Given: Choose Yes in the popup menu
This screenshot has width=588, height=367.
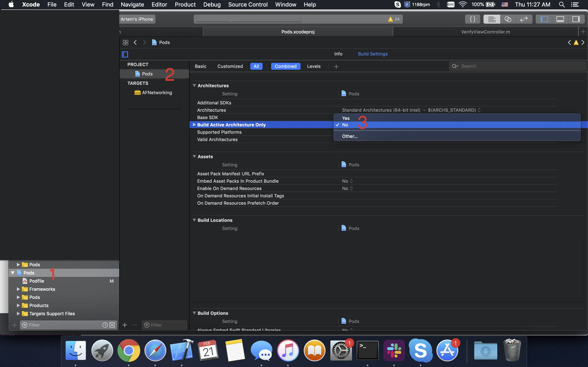Looking at the screenshot, I should coord(346,118).
